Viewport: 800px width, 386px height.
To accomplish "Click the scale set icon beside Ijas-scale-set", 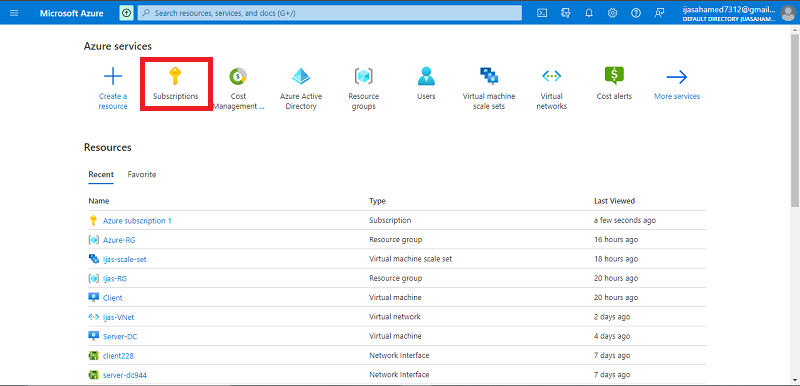I will pyautogui.click(x=93, y=259).
